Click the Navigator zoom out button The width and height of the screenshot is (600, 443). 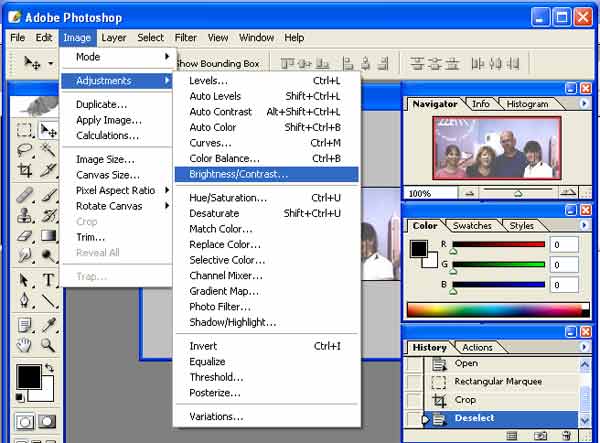click(x=469, y=193)
